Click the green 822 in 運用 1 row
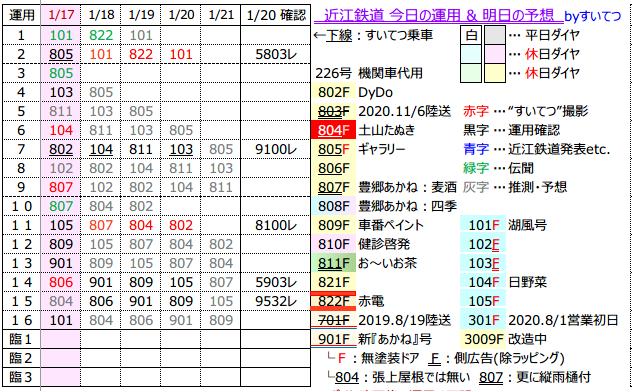Screen dimensions: 632x391 [x=101, y=35]
